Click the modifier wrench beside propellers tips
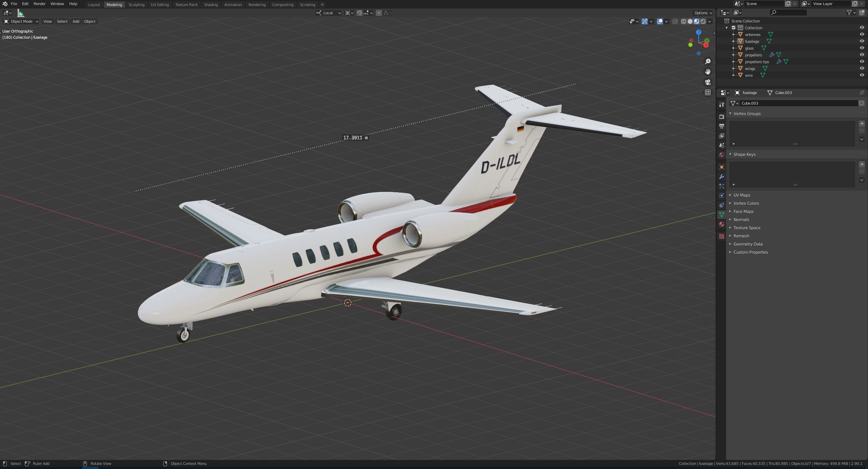This screenshot has height=469, width=868. pyautogui.click(x=779, y=62)
